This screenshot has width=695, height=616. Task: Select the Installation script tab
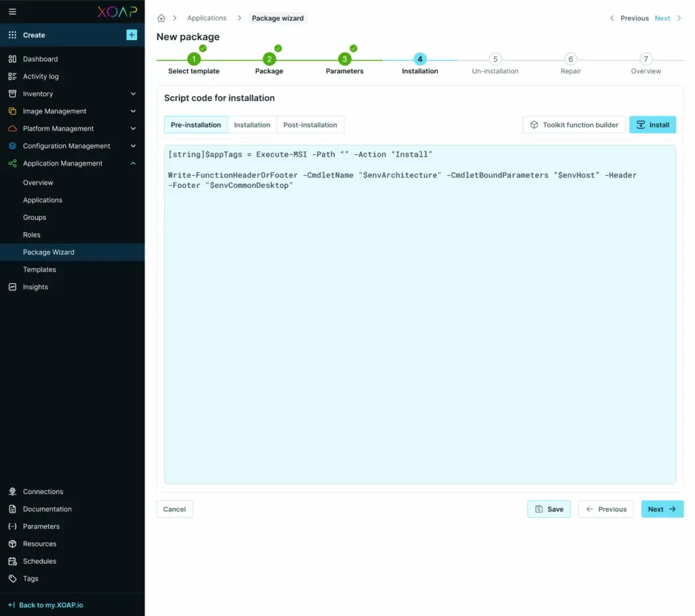(x=252, y=125)
